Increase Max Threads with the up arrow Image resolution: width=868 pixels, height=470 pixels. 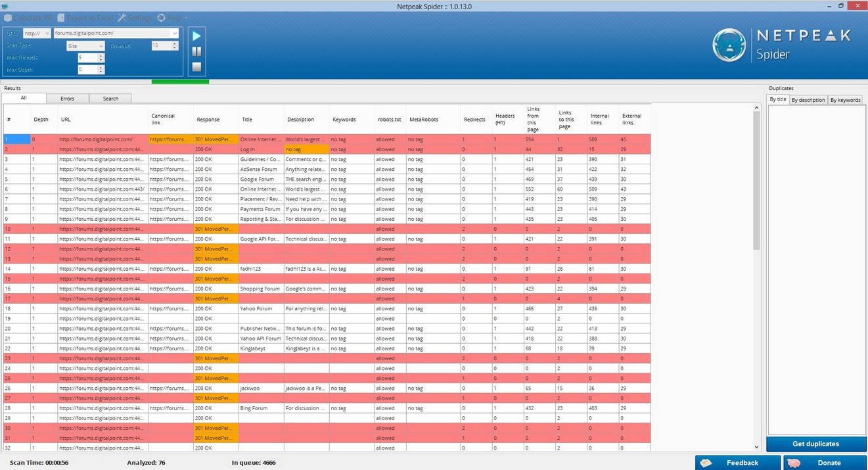[101, 56]
